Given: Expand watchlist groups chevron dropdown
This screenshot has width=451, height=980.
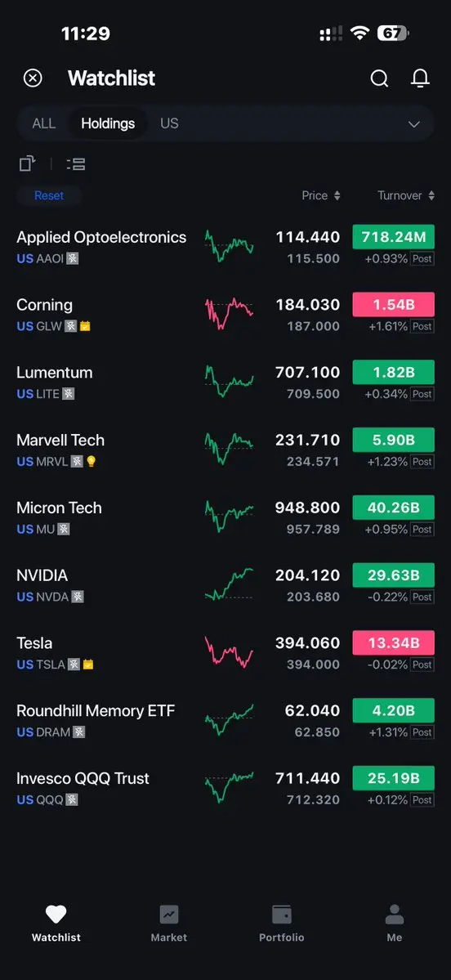Looking at the screenshot, I should click(x=414, y=123).
